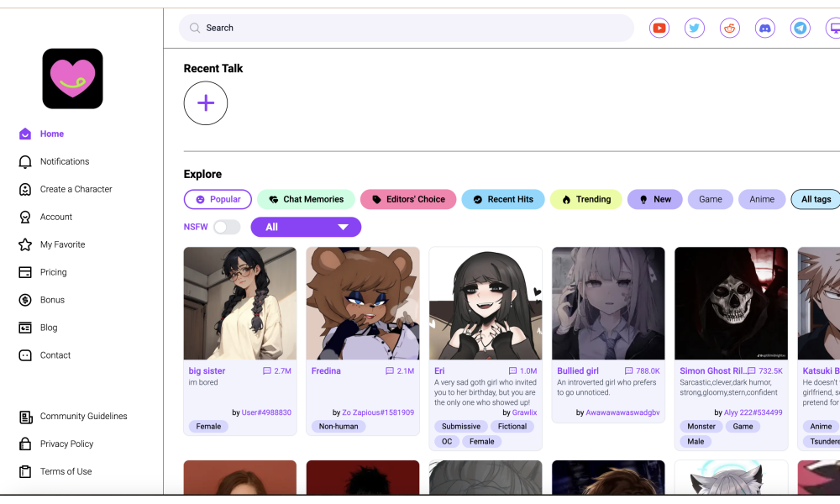The width and height of the screenshot is (840, 504).
Task: Open My Favorite page
Action: pyautogui.click(x=63, y=244)
